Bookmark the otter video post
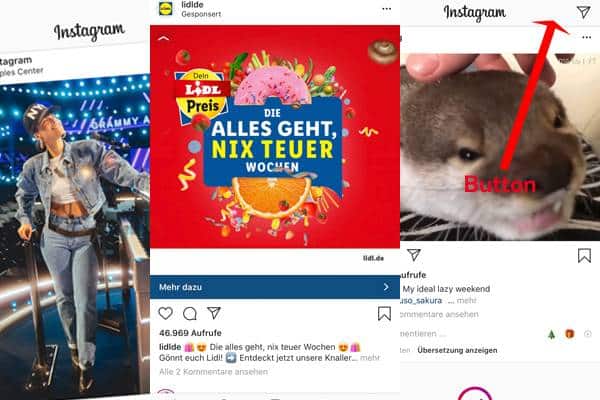 pyautogui.click(x=584, y=256)
